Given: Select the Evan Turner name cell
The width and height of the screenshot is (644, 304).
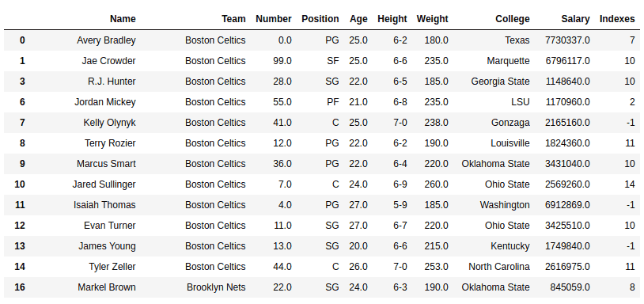Looking at the screenshot, I should [x=110, y=225].
